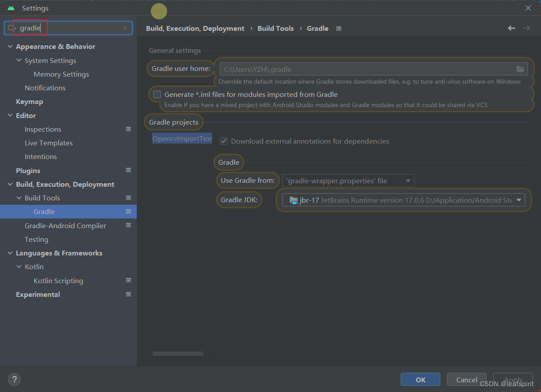Click project icon on Inspections row
The height and width of the screenshot is (392, 541).
tap(129, 129)
